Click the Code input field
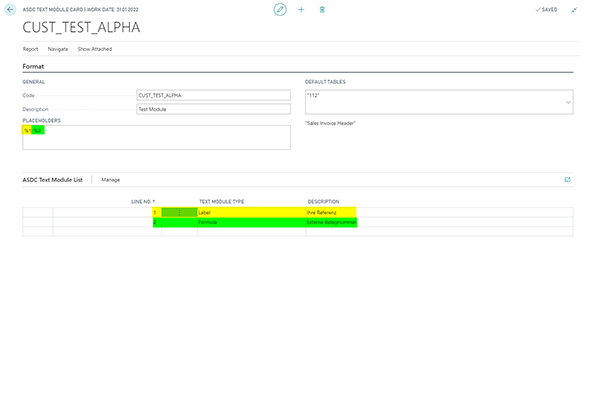This screenshot has height=420, width=600. (212, 95)
